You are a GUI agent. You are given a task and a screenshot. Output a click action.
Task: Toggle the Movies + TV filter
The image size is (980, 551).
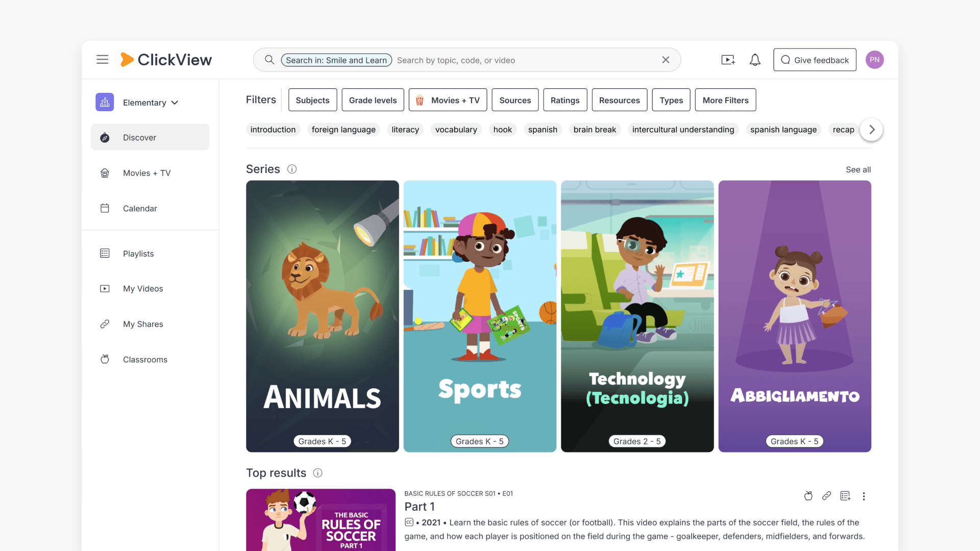click(448, 100)
